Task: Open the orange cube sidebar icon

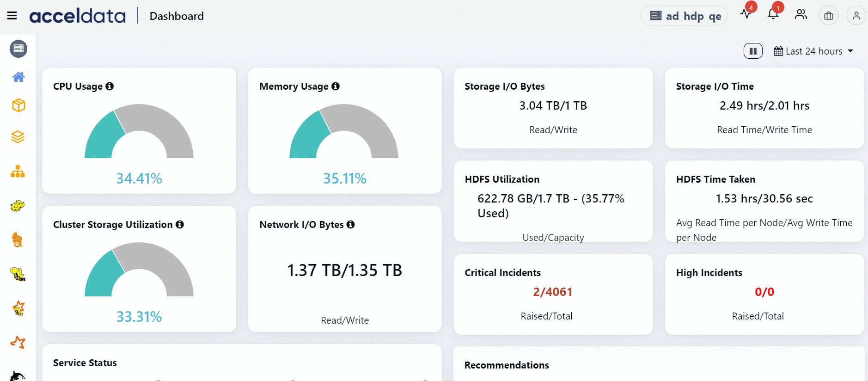Action: 18,105
